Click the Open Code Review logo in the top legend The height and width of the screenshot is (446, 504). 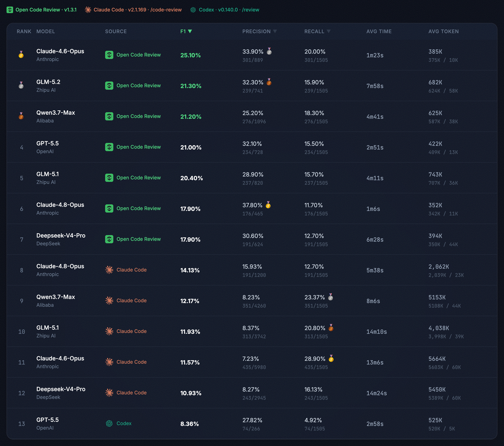coord(10,10)
